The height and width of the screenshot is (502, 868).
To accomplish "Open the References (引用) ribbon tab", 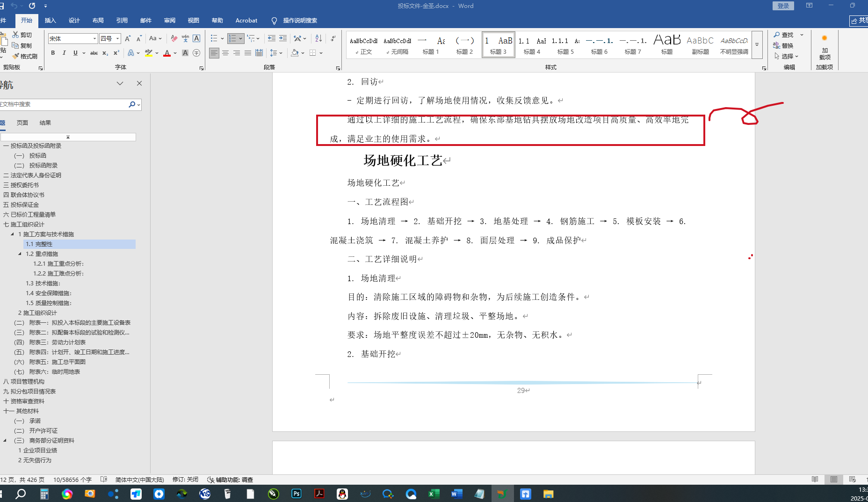I will [x=122, y=20].
